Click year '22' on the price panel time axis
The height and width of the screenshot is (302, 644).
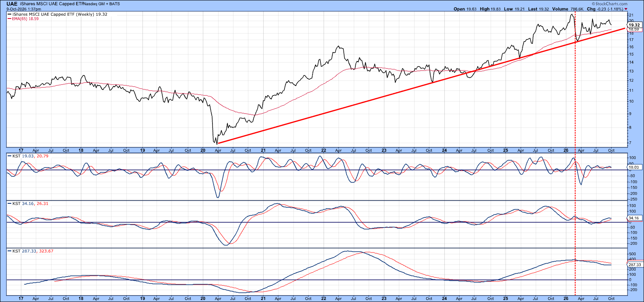tap(324, 150)
